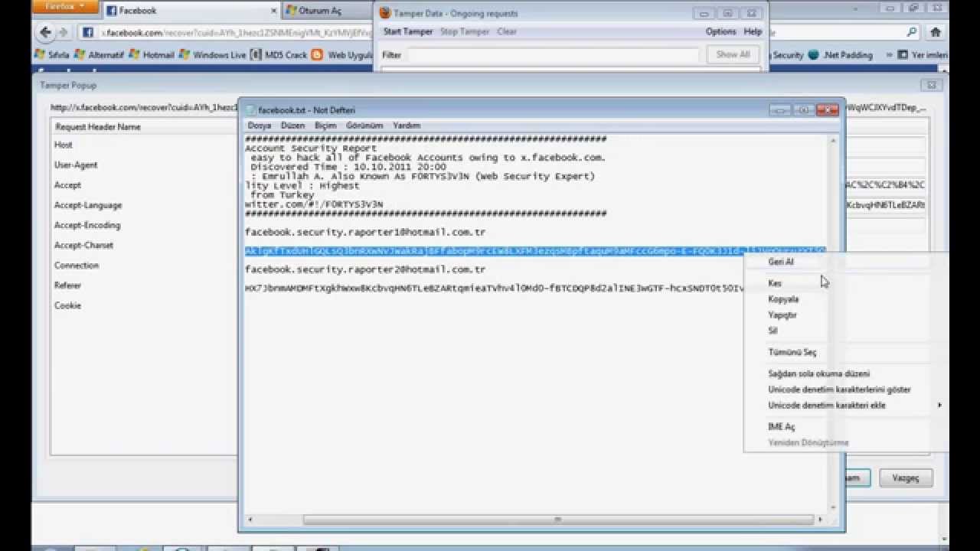This screenshot has width=980, height=551.
Task: Click the Filter input field in Tamper Data
Action: 553,55
